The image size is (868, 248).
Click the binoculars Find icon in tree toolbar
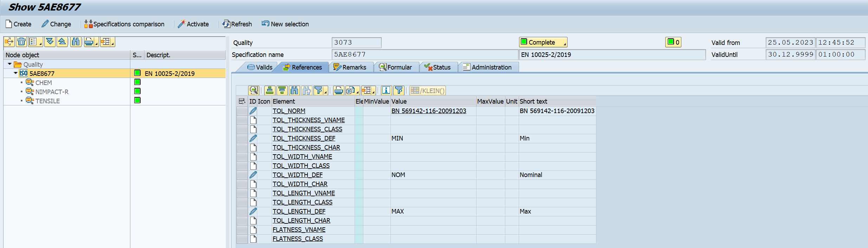click(76, 42)
